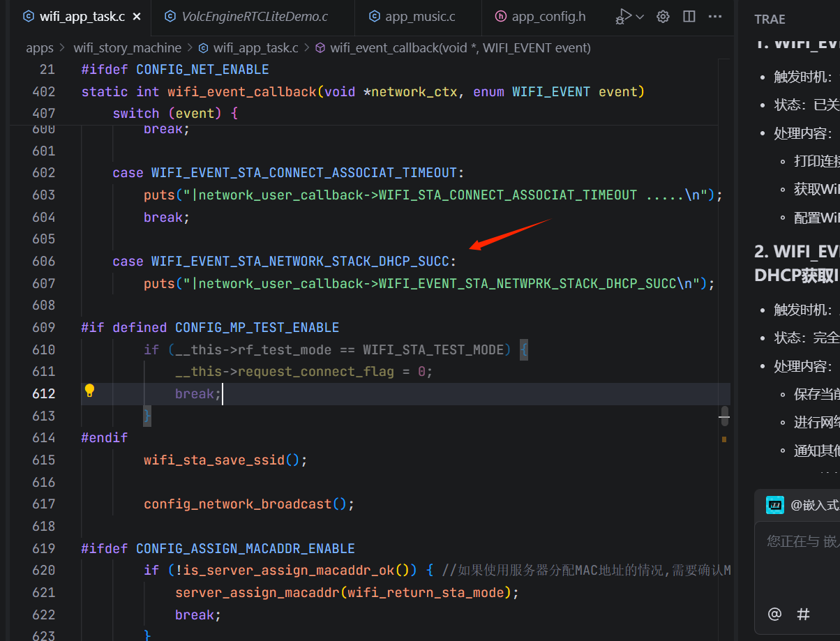Click the @ mention icon in chat
The height and width of the screenshot is (641, 840).
774,614
